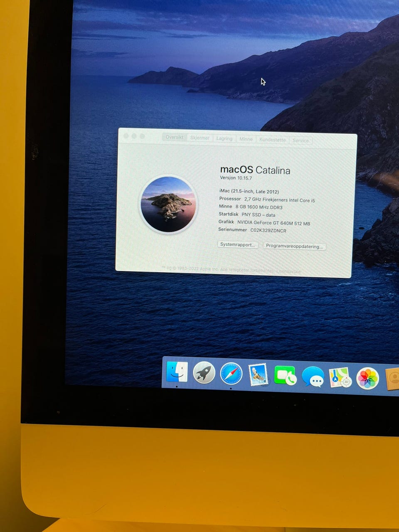The height and width of the screenshot is (532, 399).
Task: Click the Programvareoppdatering... button
Action: click(294, 246)
